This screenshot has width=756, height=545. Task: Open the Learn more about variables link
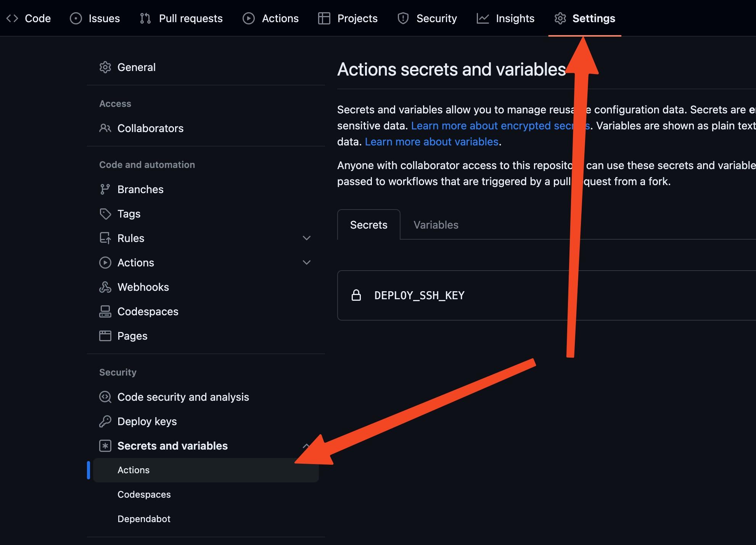[x=431, y=142]
